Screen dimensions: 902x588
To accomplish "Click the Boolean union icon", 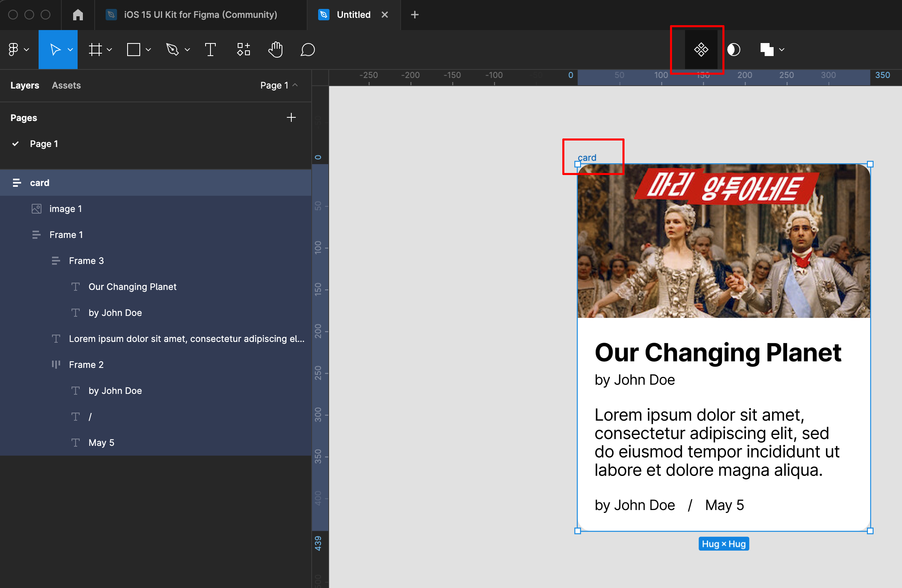I will pyautogui.click(x=766, y=50).
